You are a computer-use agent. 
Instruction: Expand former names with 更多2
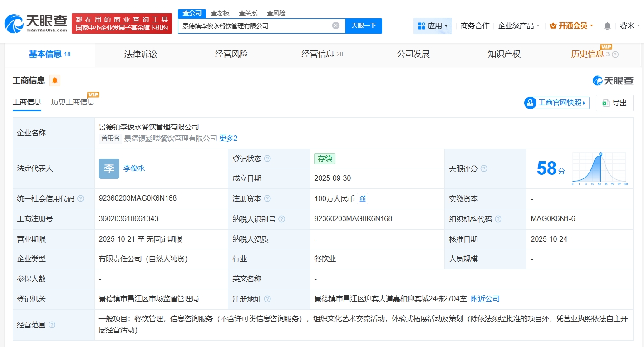(228, 138)
